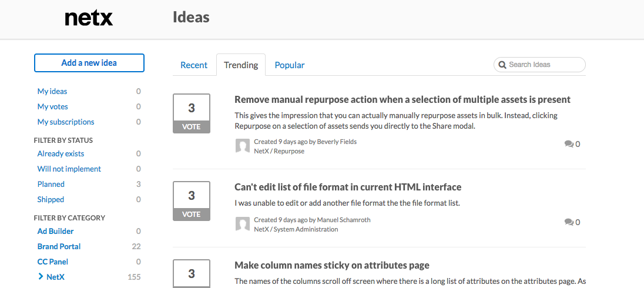Screen dimensions: 644x288
Task: Click the Add a new idea button
Action: [x=89, y=63]
